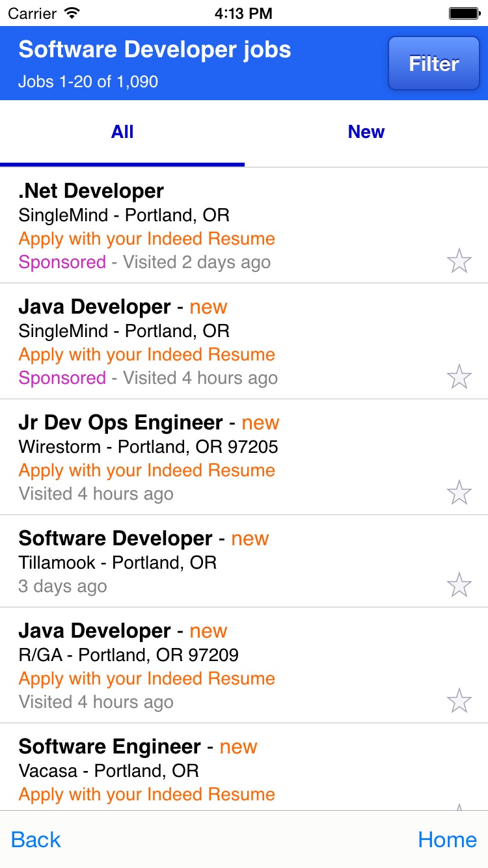488x868 pixels.
Task: Tap R/GA Java Developer job title
Action: (x=95, y=631)
